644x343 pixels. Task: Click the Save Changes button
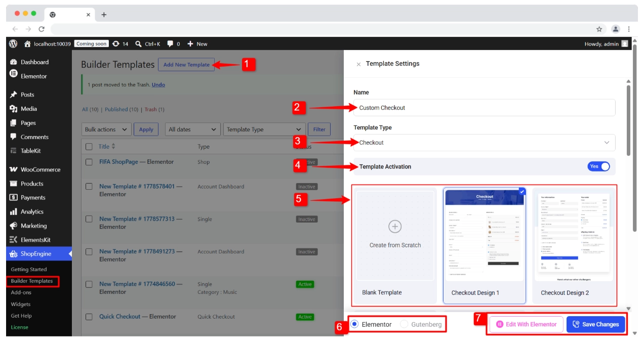point(596,324)
